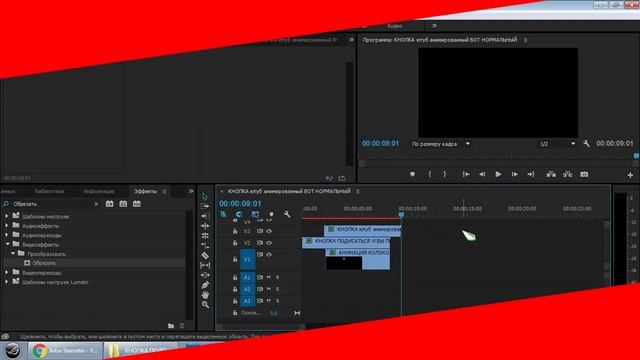
Task: Toggle Snap in the timeline
Action: click(239, 214)
